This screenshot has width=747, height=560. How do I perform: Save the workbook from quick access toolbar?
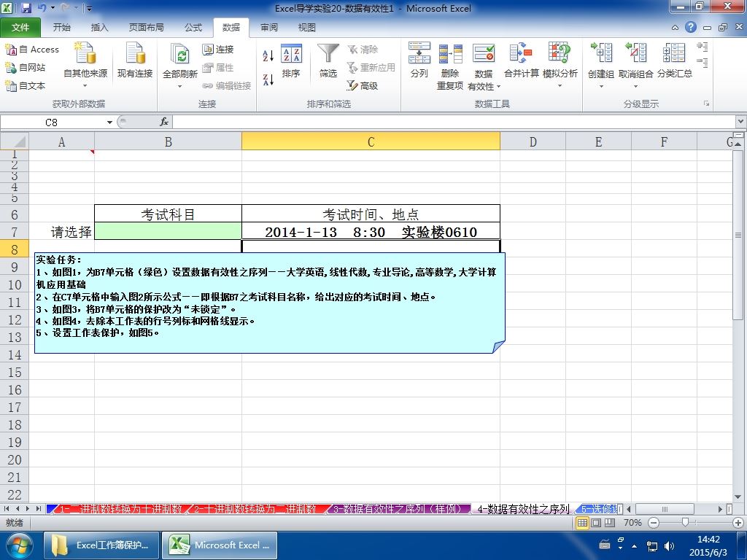[x=26, y=8]
